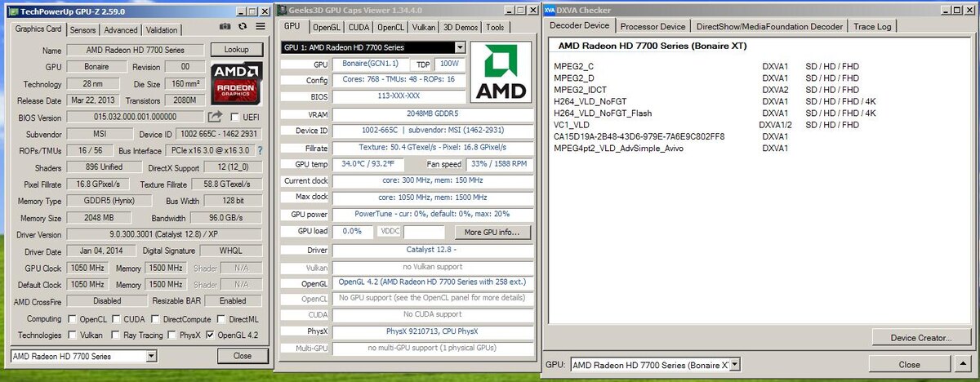This screenshot has width=980, height=382.
Task: Click the Bus Interface question mark icon
Action: pyautogui.click(x=261, y=151)
